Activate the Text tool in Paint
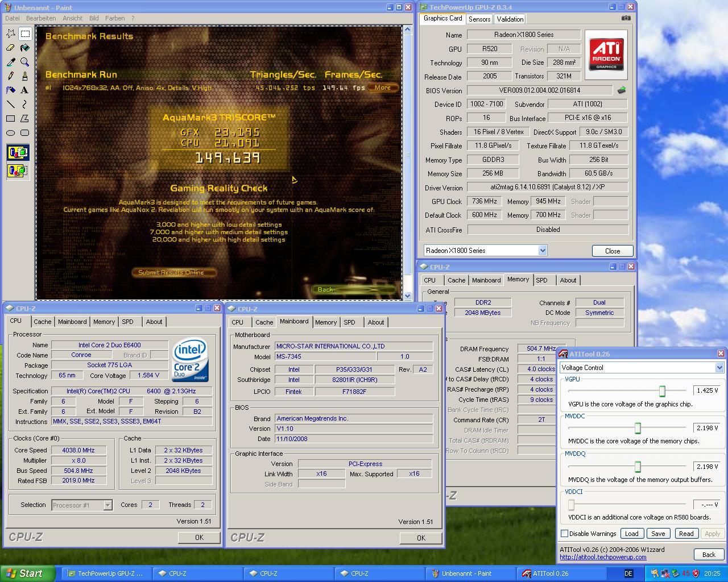728x582 pixels. click(x=25, y=90)
